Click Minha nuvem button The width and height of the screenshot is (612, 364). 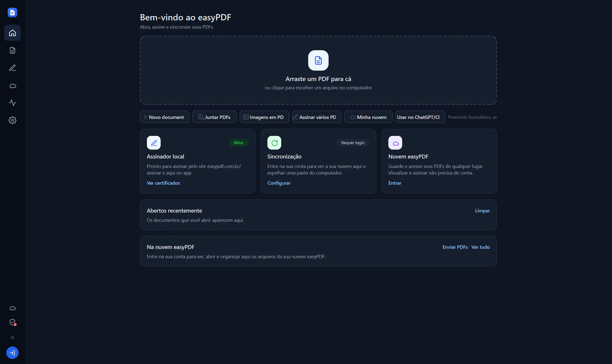pos(368,117)
